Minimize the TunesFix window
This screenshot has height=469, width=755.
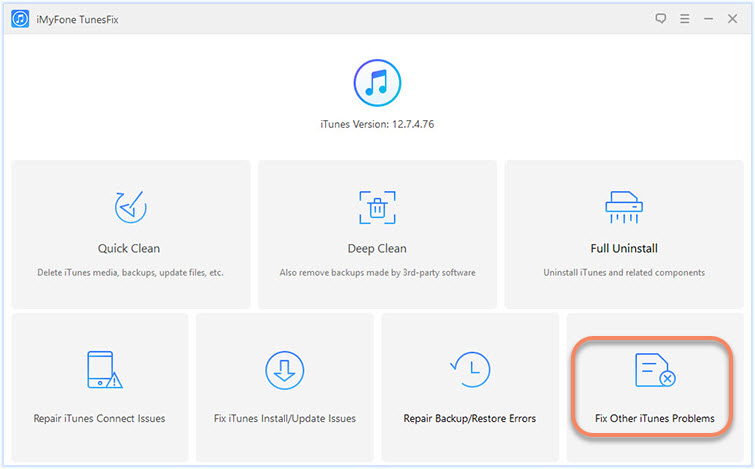click(709, 18)
